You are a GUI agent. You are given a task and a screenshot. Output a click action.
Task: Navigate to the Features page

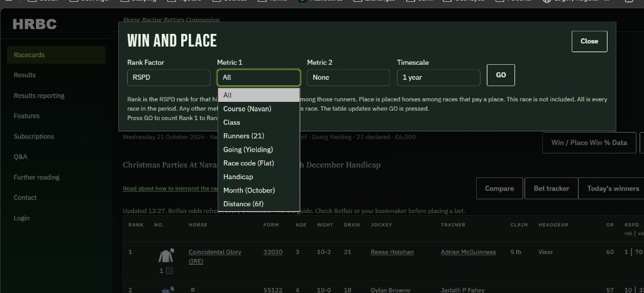26,116
